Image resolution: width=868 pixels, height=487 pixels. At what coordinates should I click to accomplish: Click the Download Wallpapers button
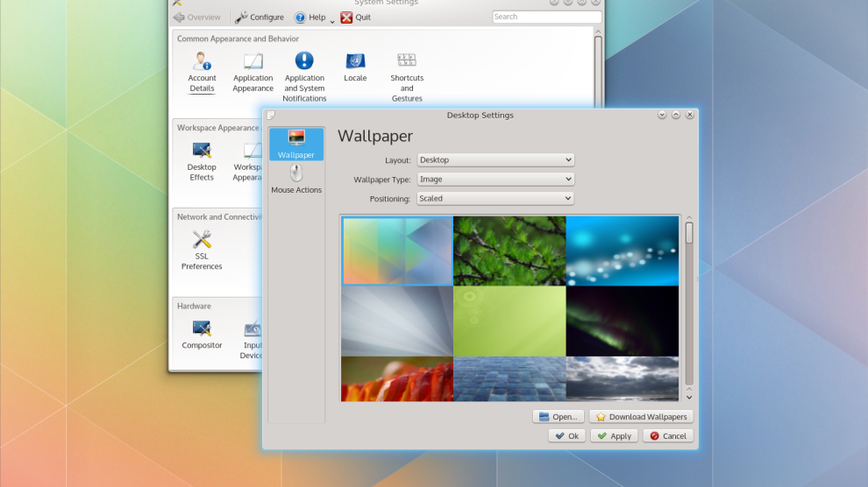coord(641,417)
